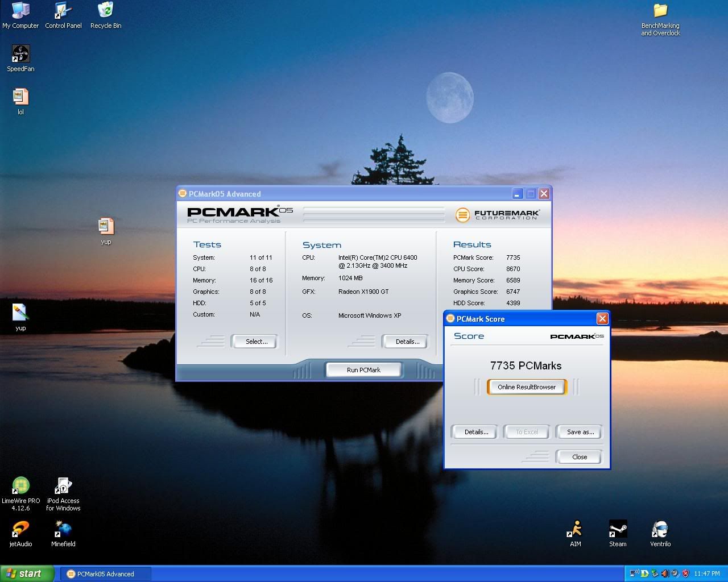Screen dimensions: 728x582
Task: Click the '11 of 11' System tests value
Action: [261, 257]
